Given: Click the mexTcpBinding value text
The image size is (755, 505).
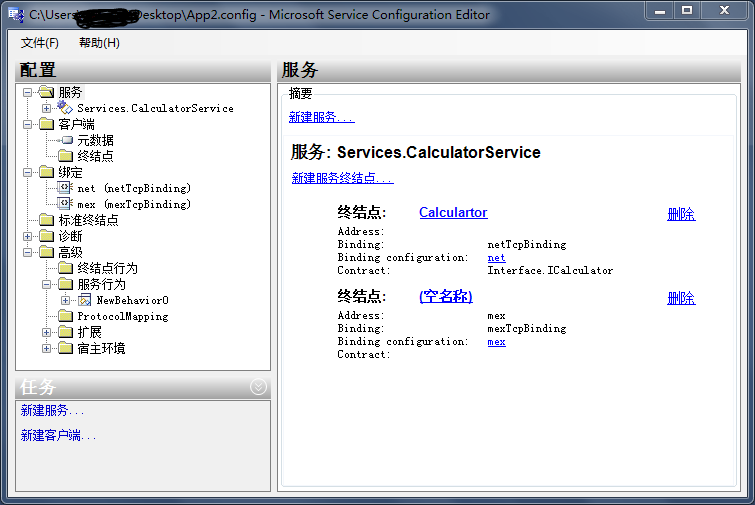Looking at the screenshot, I should point(527,328).
